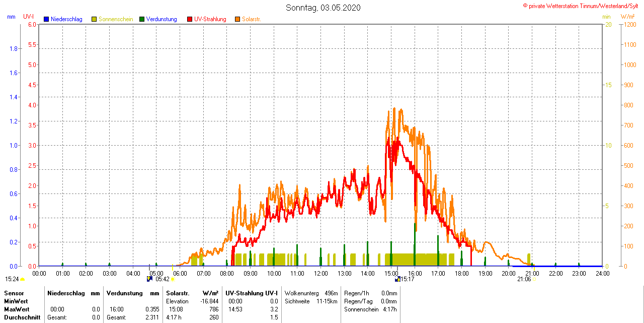This screenshot has height=323, width=644.
Task: Click the red UV-Strahlung legend swatch
Action: [x=190, y=19]
